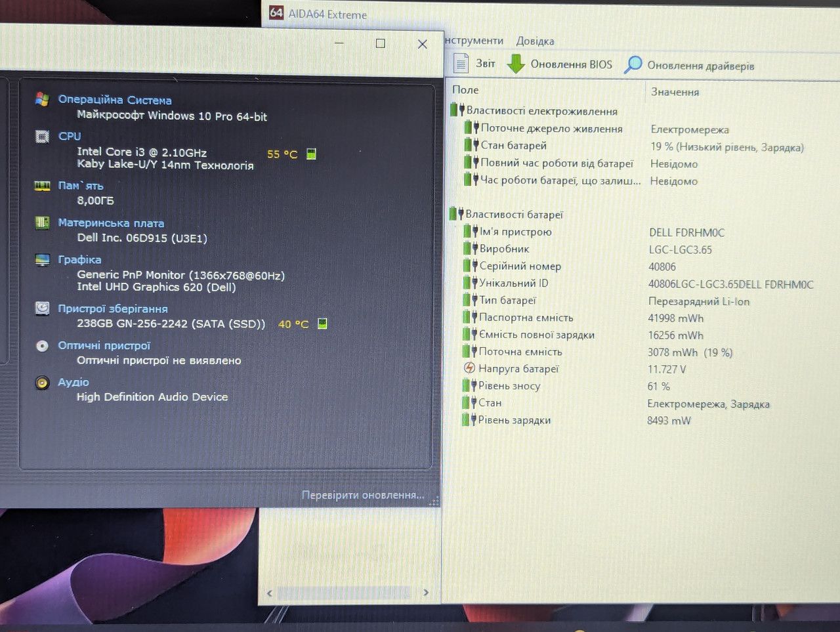Click the icon beside Рівень зарядки
This screenshot has width=840, height=632.
tap(469, 419)
